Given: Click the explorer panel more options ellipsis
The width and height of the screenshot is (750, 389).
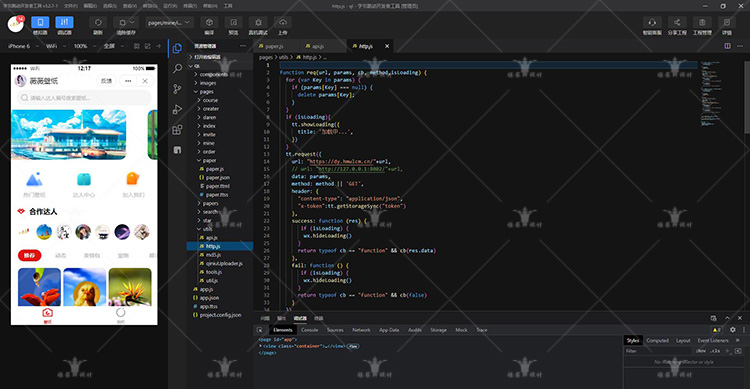Looking at the screenshot, I should click(243, 46).
